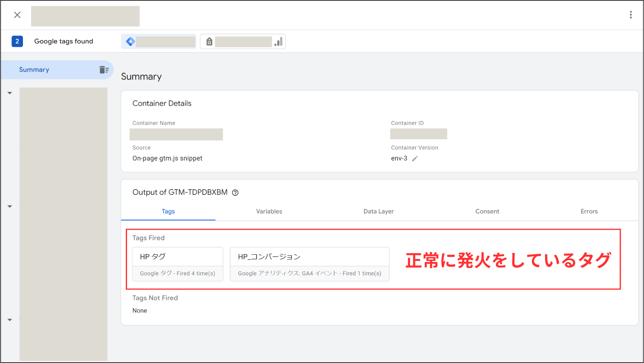Viewport: 644px width, 363px height.
Task: Clear the event list with trash icon
Action: coord(104,70)
